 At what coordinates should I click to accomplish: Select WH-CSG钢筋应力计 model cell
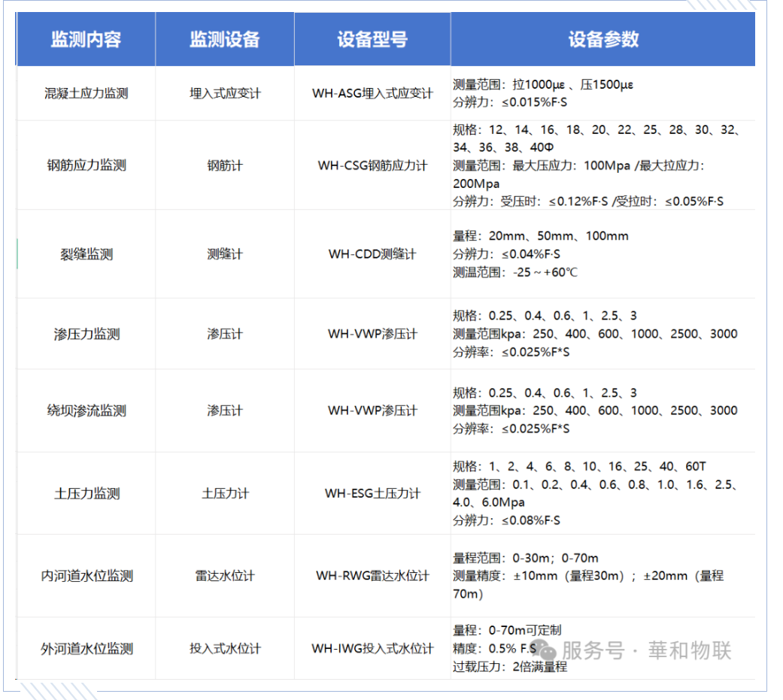372,165
